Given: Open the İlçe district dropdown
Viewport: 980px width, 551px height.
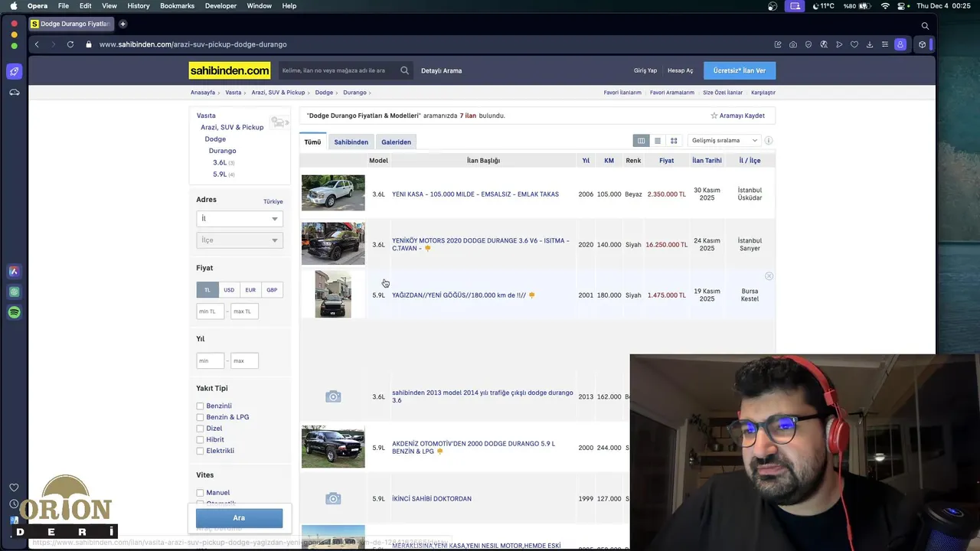Looking at the screenshot, I should tap(239, 240).
